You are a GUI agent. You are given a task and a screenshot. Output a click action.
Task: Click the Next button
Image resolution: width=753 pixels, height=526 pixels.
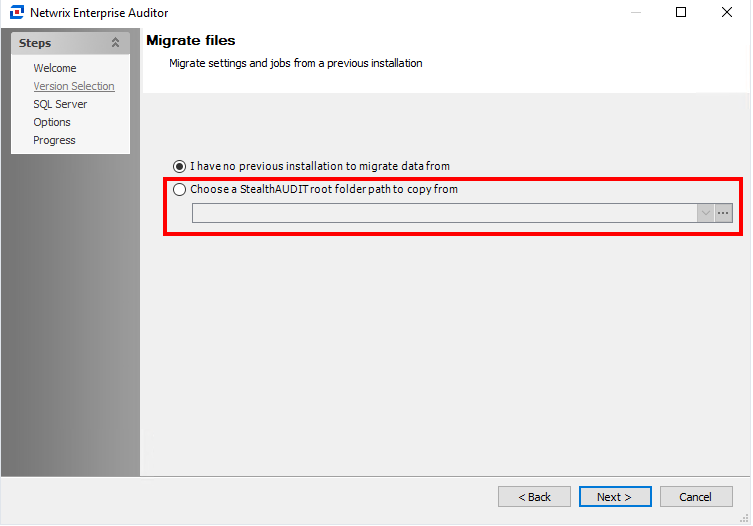coord(615,497)
